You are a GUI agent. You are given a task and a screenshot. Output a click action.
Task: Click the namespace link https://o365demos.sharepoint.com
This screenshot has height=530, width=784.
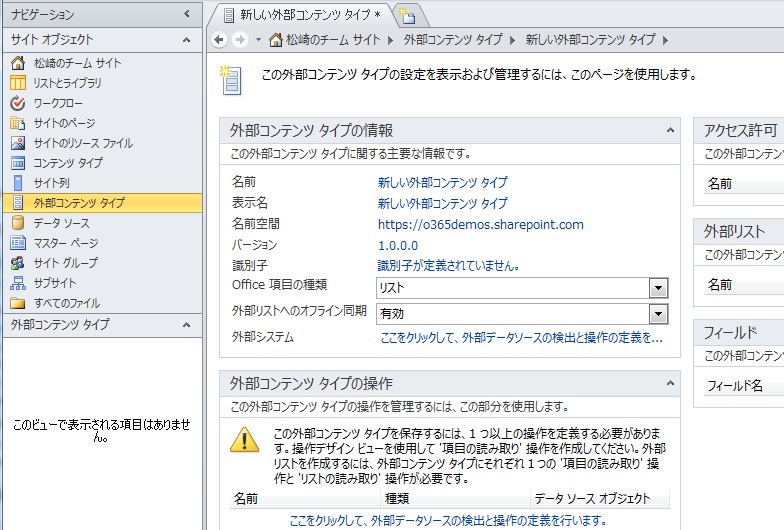pos(480,224)
